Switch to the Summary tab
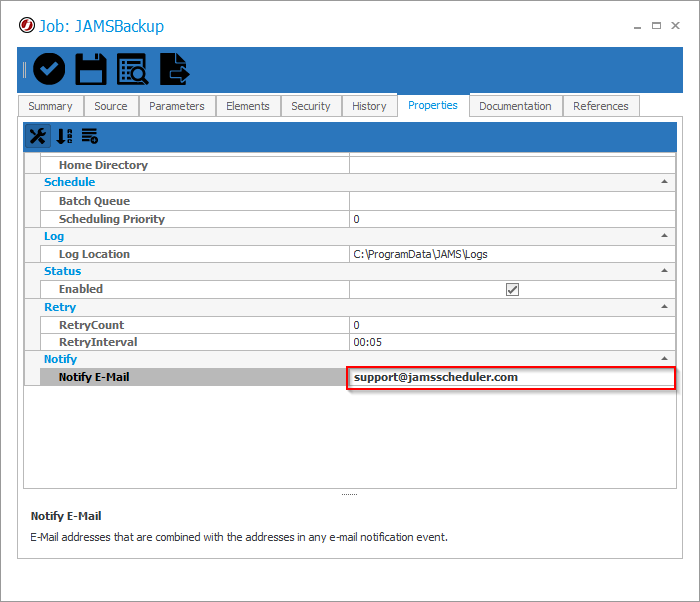 point(50,106)
